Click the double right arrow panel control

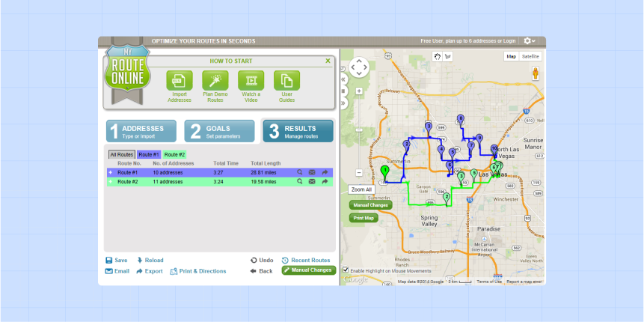[x=343, y=103]
